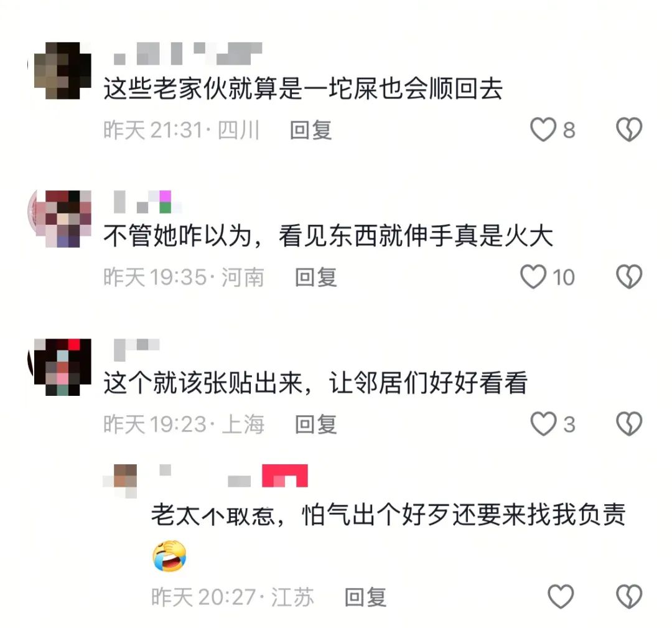This screenshot has width=672, height=628.
Task: Like the Sichuan comment with 8 likes
Action: (x=543, y=129)
